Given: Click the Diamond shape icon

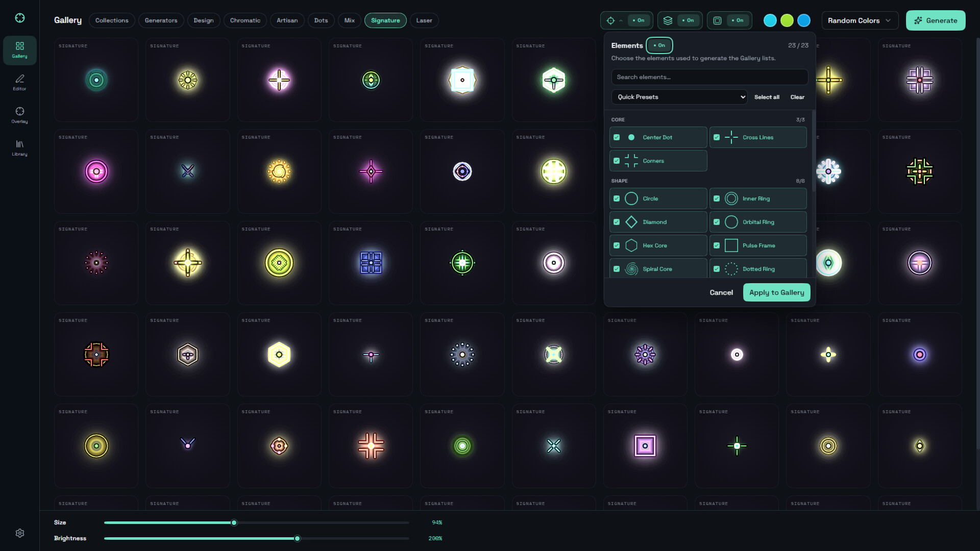Looking at the screenshot, I should (x=631, y=222).
